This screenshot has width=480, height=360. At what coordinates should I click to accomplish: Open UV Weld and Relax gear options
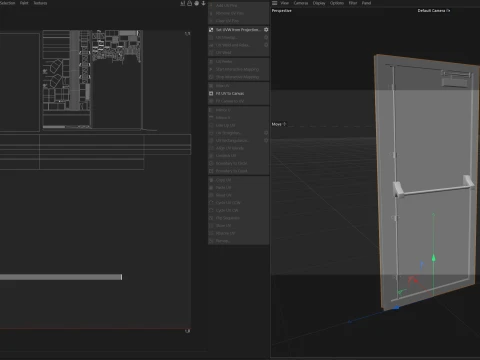tap(266, 45)
